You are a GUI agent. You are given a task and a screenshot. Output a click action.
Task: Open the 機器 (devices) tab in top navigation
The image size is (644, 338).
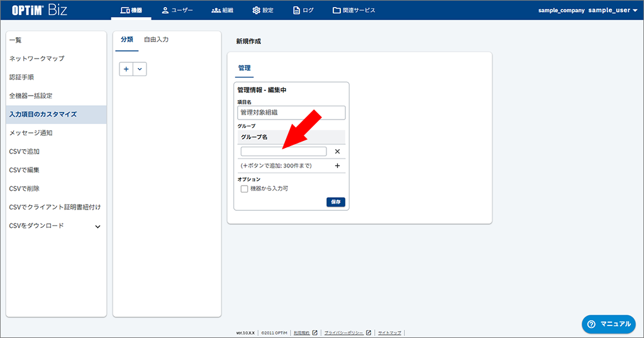point(131,10)
